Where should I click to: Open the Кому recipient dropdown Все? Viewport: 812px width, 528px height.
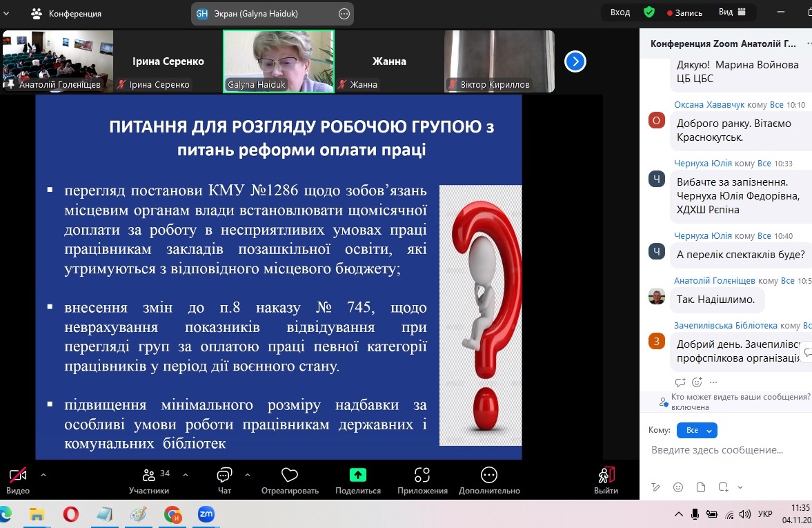pos(697,430)
